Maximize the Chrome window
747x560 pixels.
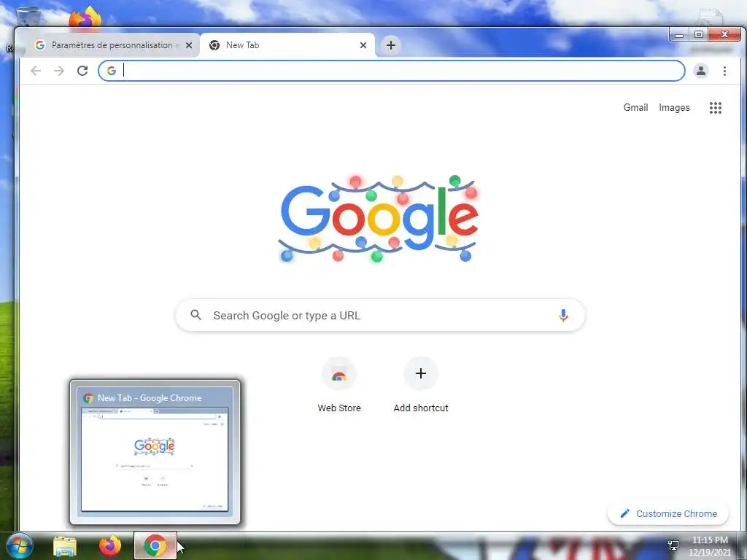[x=698, y=34]
